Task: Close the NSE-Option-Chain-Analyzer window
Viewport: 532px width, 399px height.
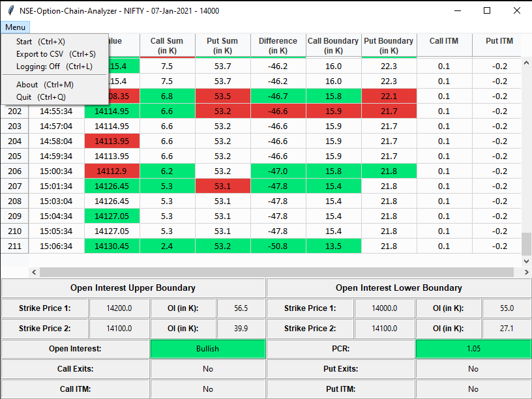Action: point(517,10)
